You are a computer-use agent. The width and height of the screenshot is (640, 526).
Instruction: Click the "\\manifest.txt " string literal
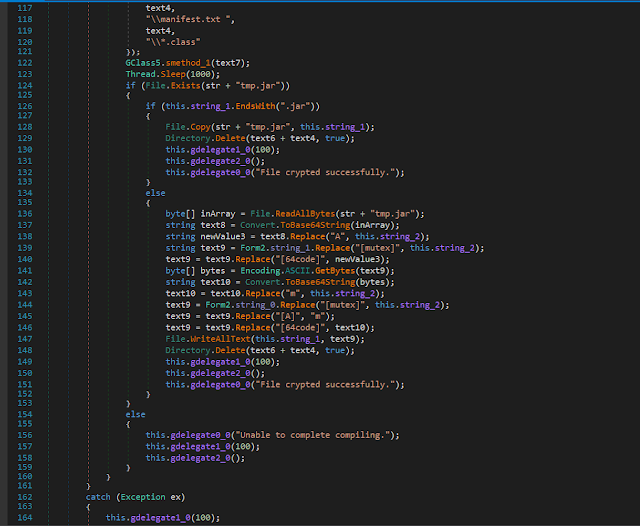pyautogui.click(x=188, y=19)
